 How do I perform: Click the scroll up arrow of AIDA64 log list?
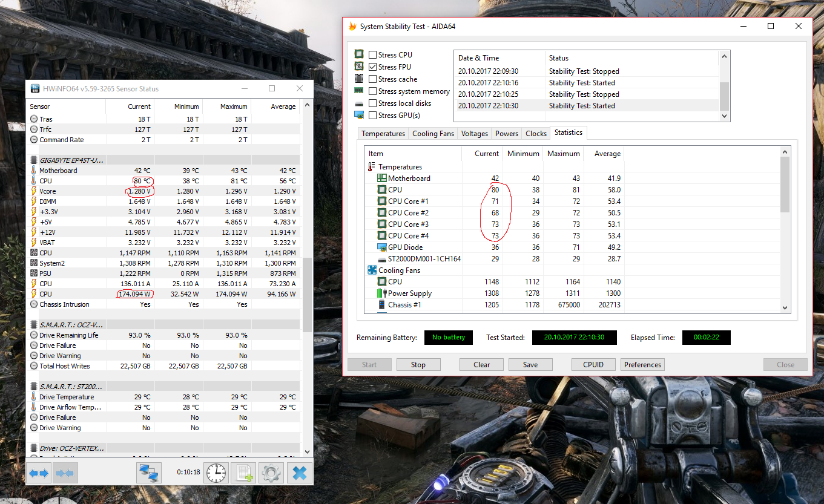coord(725,56)
